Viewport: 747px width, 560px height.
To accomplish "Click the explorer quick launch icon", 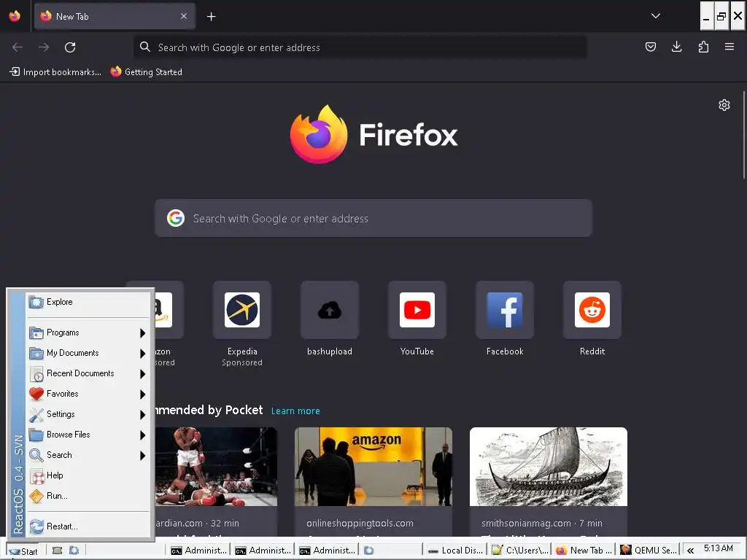I will tap(74, 551).
